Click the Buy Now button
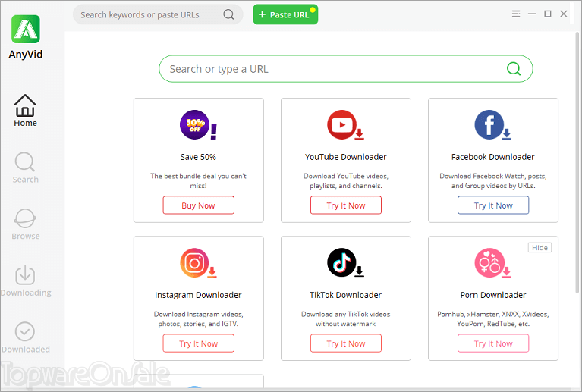The width and height of the screenshot is (582, 392). point(198,205)
